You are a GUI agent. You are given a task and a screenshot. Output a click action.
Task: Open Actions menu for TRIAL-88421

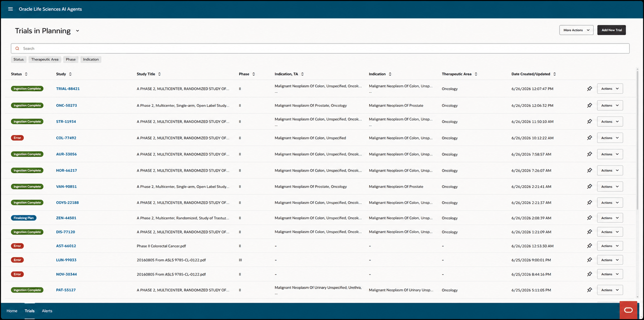pyautogui.click(x=610, y=89)
